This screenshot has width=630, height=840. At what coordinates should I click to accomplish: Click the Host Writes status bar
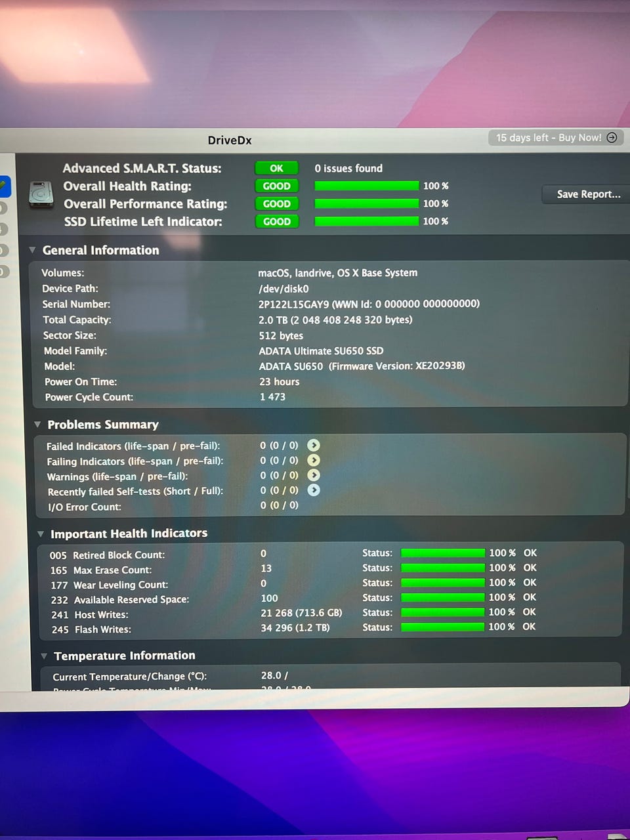coord(442,612)
